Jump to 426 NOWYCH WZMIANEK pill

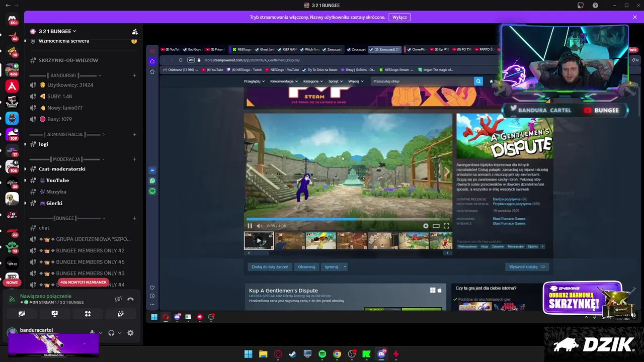(83, 282)
